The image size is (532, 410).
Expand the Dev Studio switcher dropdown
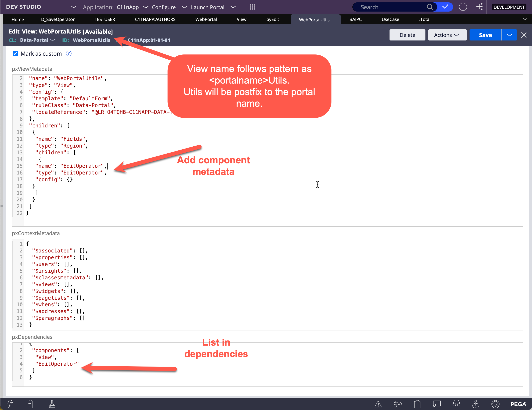tap(73, 7)
